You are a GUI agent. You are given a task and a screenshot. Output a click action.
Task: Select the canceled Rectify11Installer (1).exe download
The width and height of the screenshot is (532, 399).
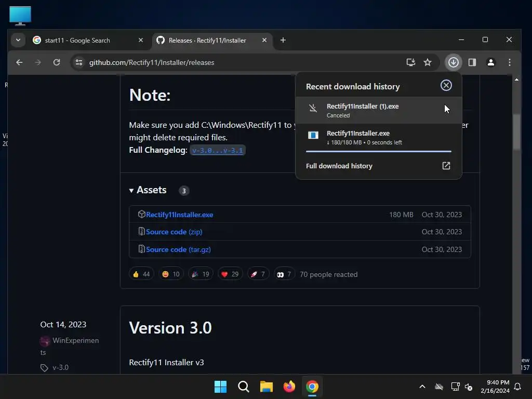click(x=379, y=110)
